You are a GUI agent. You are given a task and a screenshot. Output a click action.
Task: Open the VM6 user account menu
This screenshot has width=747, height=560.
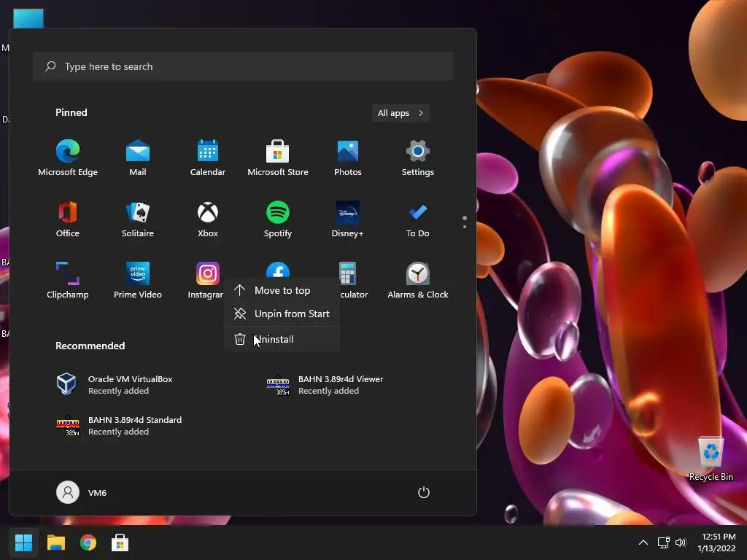[82, 492]
